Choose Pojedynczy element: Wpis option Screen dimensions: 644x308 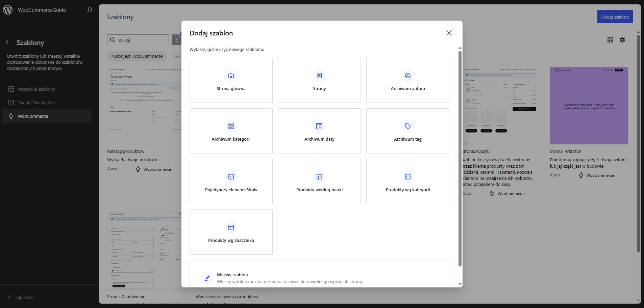point(231,181)
